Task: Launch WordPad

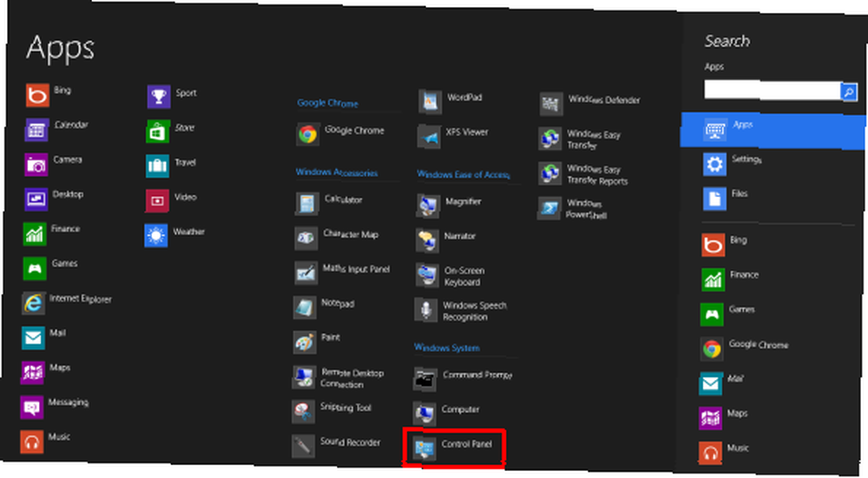Action: pos(450,101)
